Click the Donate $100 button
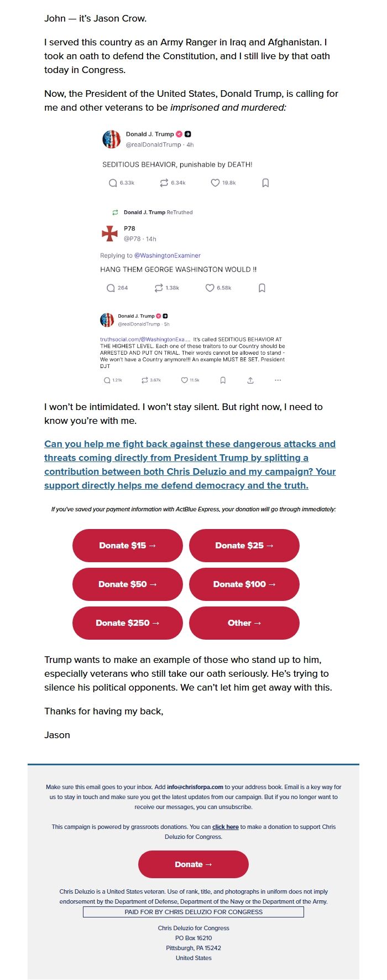Screen dimensions: 387x980 tap(244, 584)
